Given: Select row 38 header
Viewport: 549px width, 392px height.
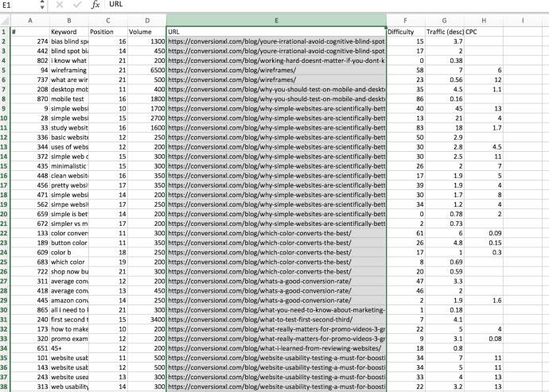Looking at the screenshot, I should (5, 386).
